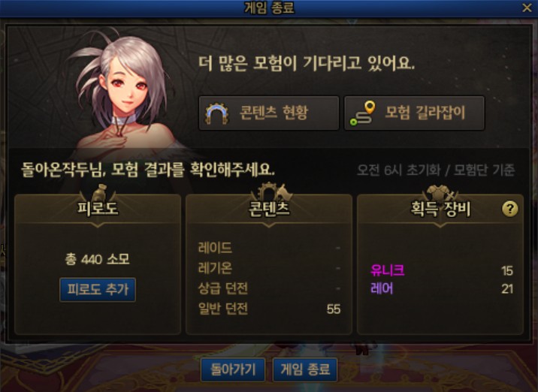Select the 상급 던전 content row
The image size is (538, 392).
click(x=269, y=288)
